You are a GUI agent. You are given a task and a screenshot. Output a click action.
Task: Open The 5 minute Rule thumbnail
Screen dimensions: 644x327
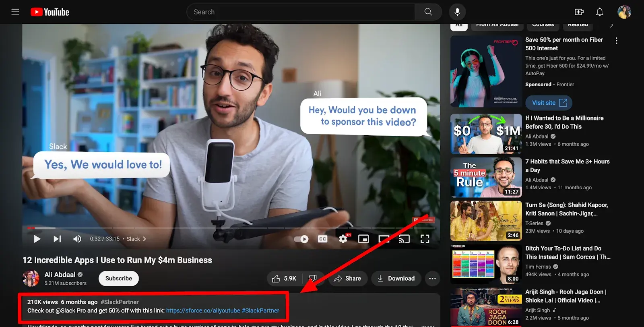(486, 177)
